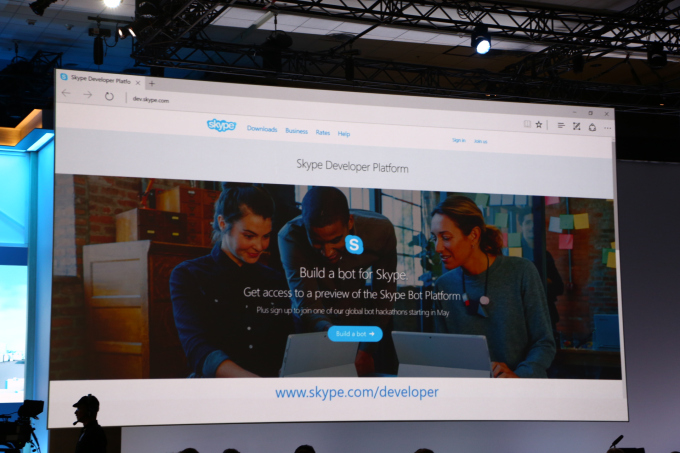Open the Hub three-lines icon
This screenshot has width=680, height=453.
tap(561, 126)
